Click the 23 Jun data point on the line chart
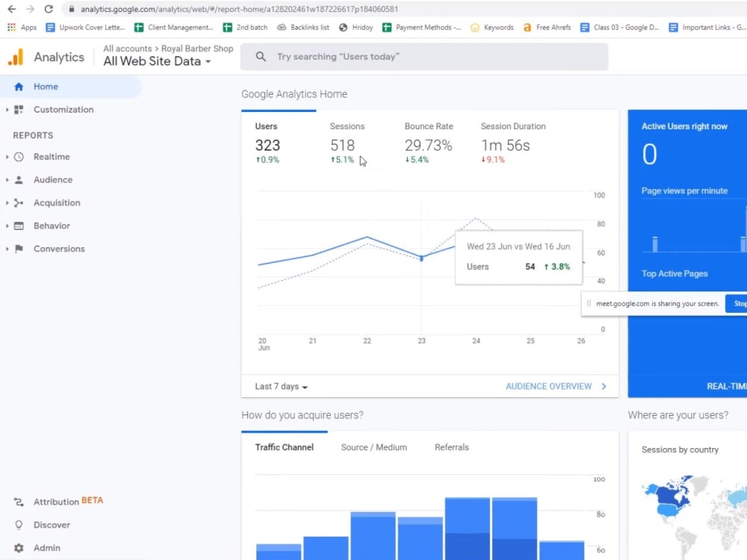The width and height of the screenshot is (747, 560). tap(421, 258)
